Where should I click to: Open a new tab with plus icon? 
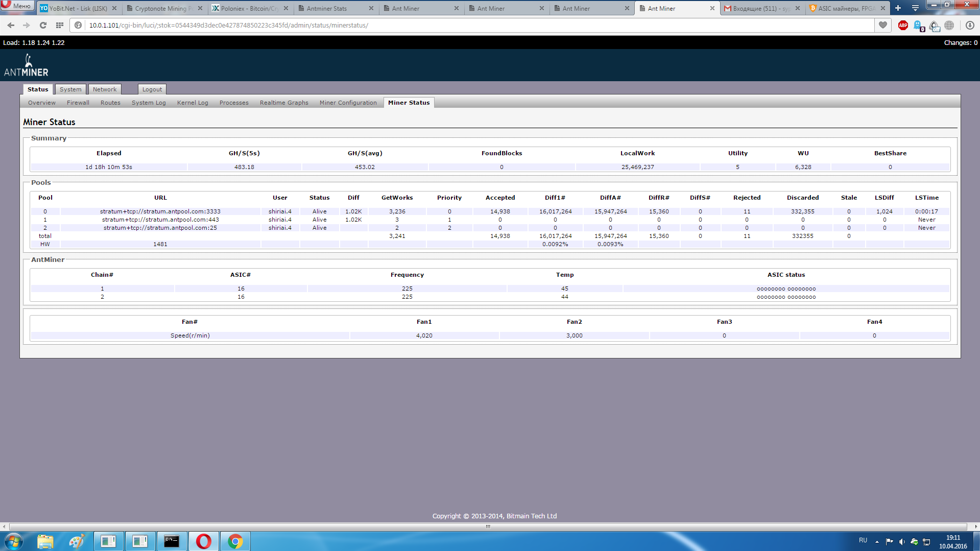click(898, 8)
